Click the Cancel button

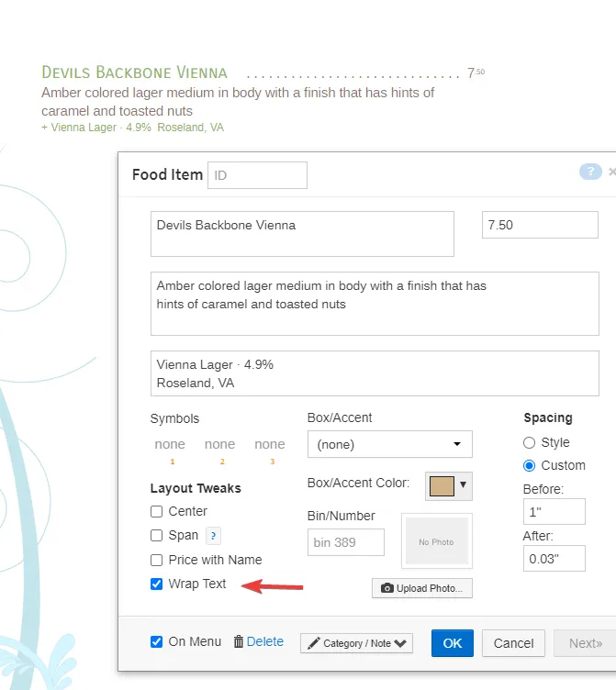tap(513, 643)
